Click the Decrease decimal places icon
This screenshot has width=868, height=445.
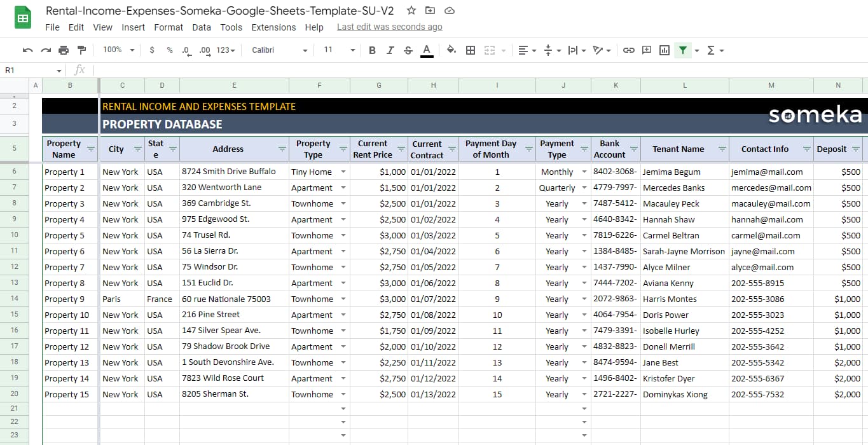click(186, 50)
